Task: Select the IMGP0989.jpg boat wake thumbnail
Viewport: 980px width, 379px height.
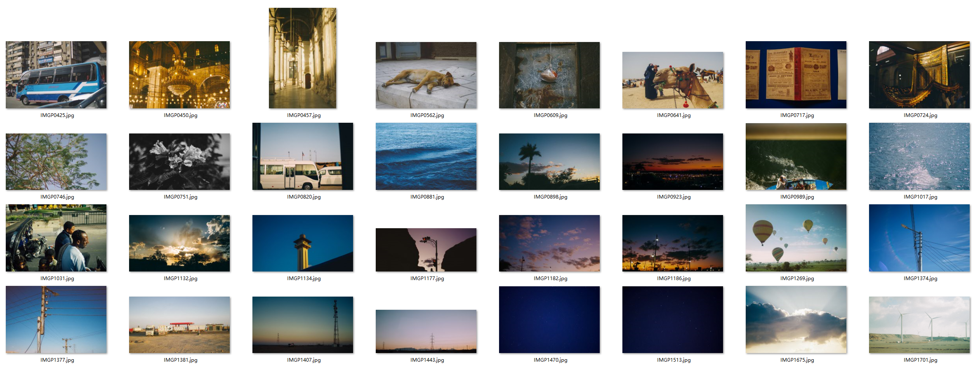Action: (x=796, y=157)
